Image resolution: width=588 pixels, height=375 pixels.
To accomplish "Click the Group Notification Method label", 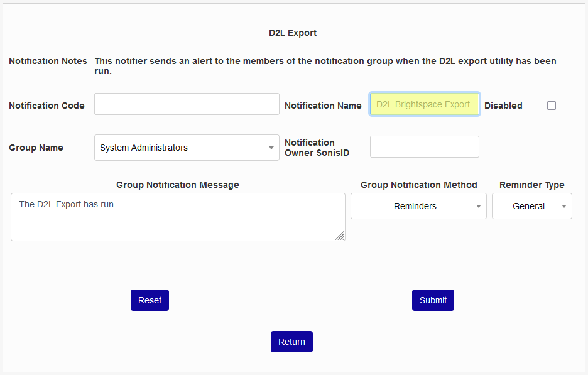I will (419, 185).
